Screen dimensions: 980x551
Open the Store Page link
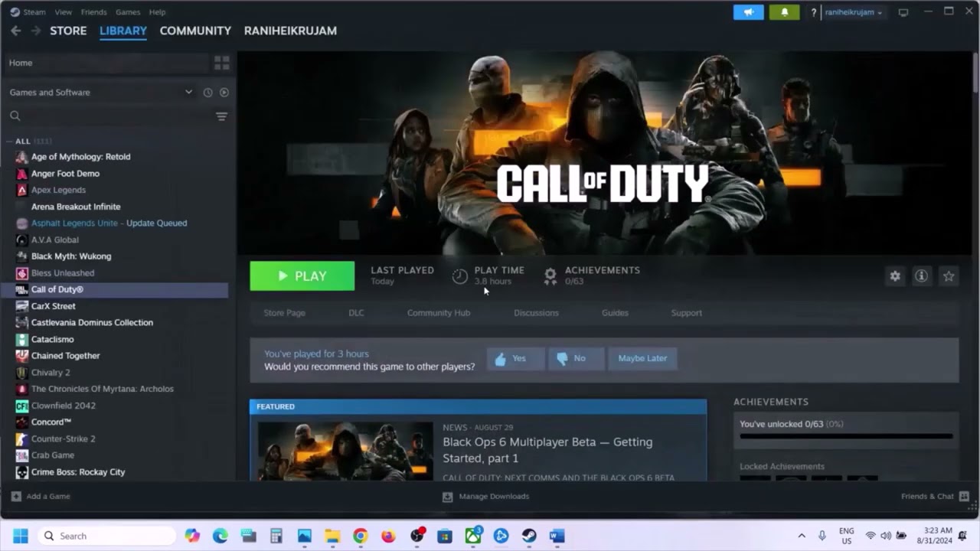click(284, 313)
